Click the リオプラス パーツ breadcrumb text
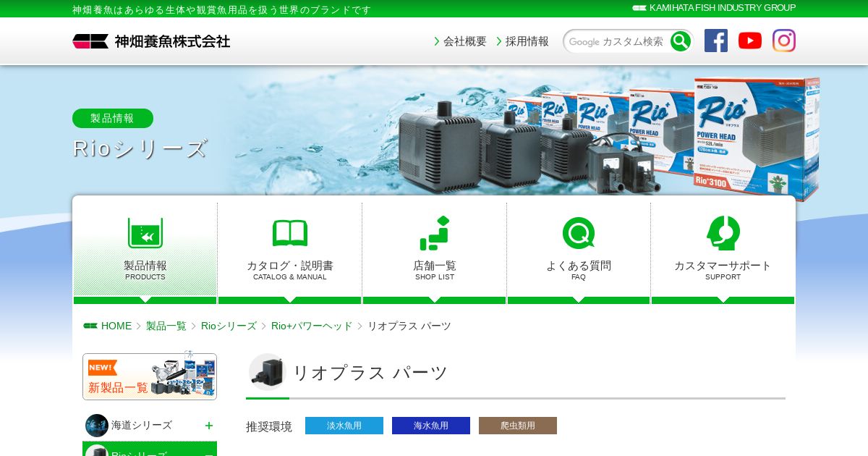 [409, 326]
